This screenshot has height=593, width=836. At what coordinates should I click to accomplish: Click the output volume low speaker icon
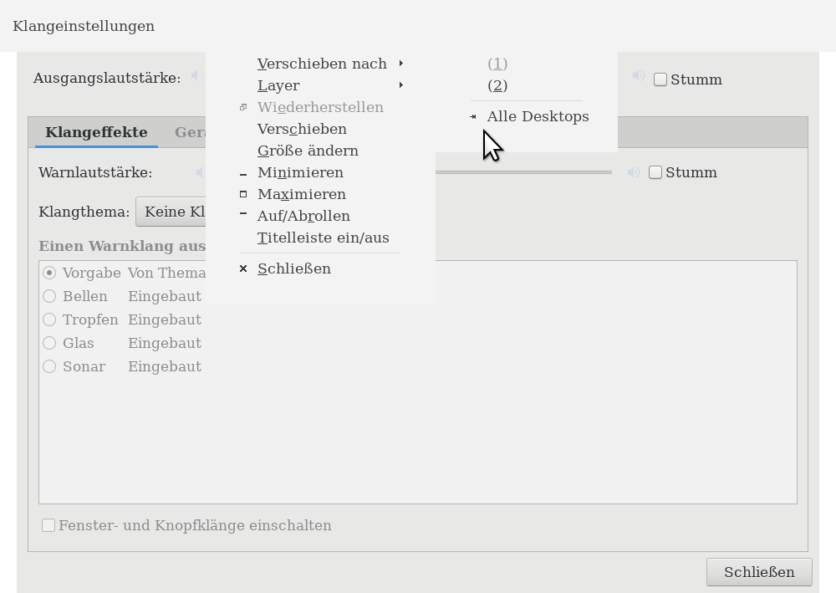[195, 76]
